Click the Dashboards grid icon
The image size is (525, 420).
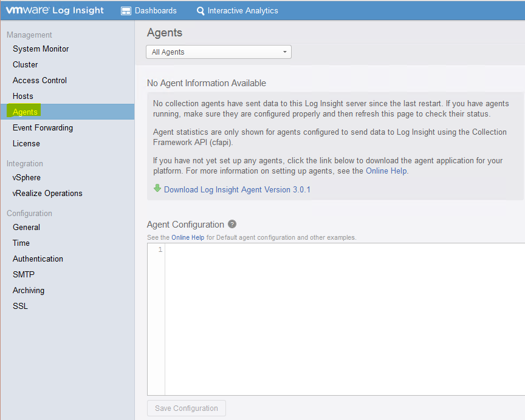(x=126, y=11)
